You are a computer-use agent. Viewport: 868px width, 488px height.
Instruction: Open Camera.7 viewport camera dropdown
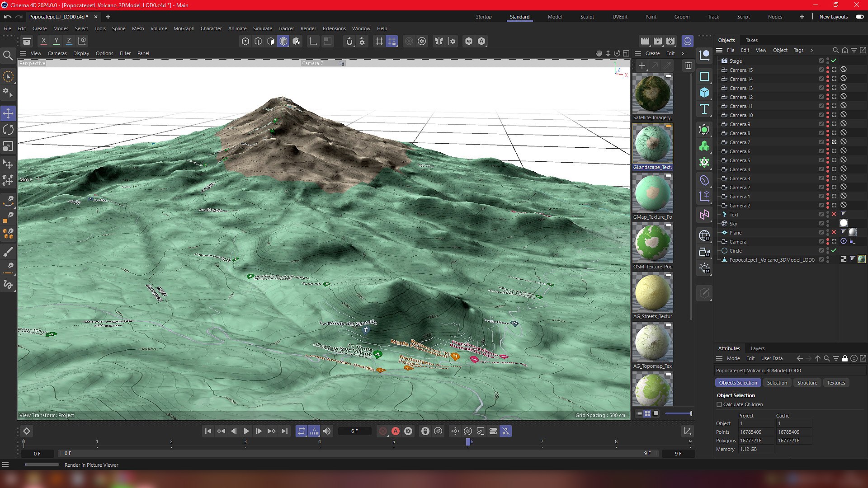[x=323, y=63]
